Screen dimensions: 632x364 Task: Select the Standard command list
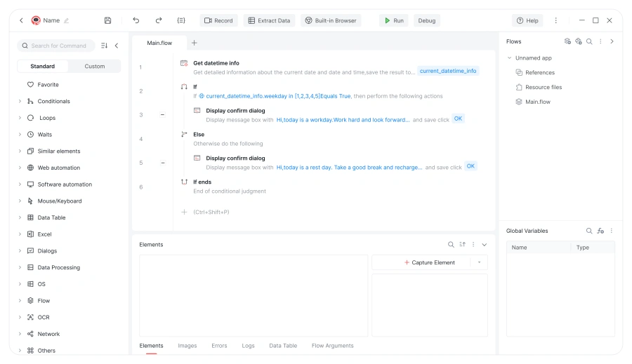click(43, 67)
